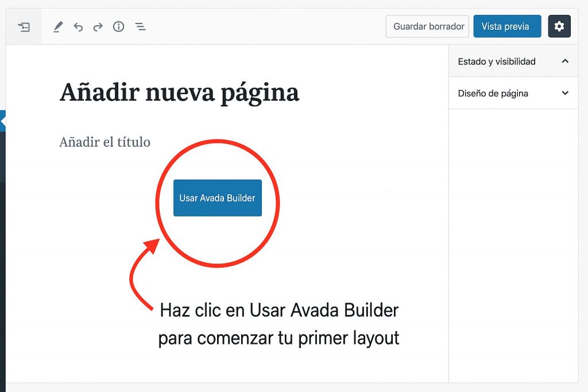The width and height of the screenshot is (588, 392).
Task: Select the Tools pencil icon in the toolbar
Action: coord(57,26)
